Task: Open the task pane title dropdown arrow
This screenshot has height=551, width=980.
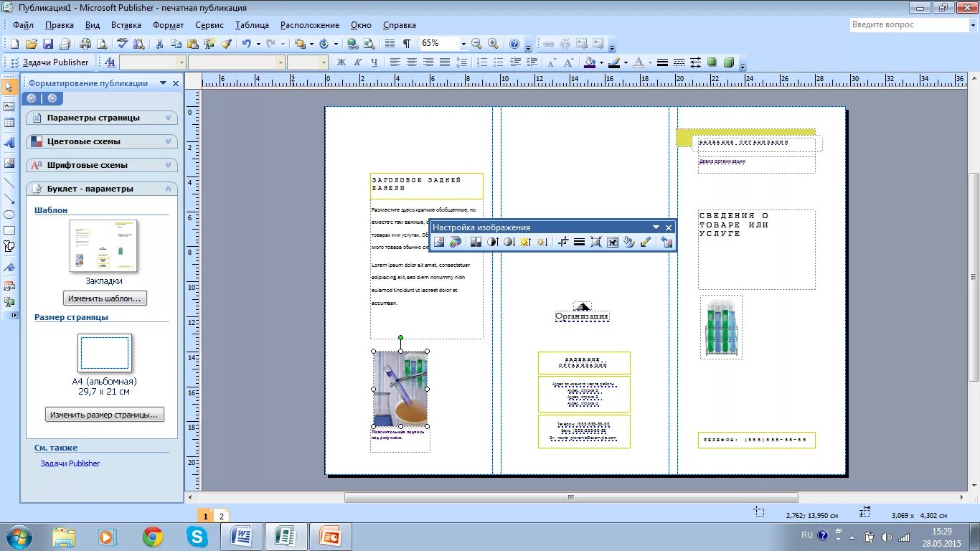Action: pyautogui.click(x=163, y=83)
